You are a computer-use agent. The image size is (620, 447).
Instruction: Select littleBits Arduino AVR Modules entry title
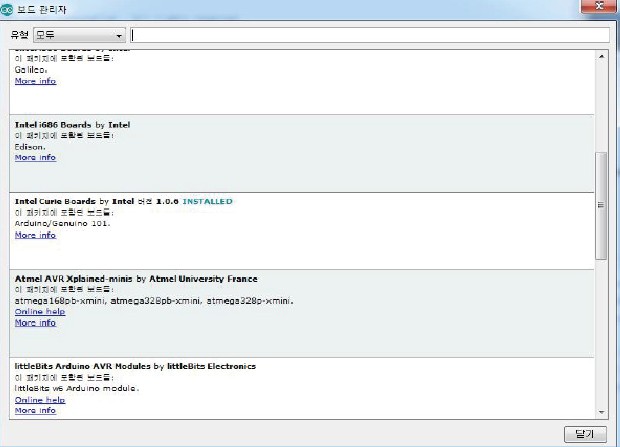tap(135, 366)
